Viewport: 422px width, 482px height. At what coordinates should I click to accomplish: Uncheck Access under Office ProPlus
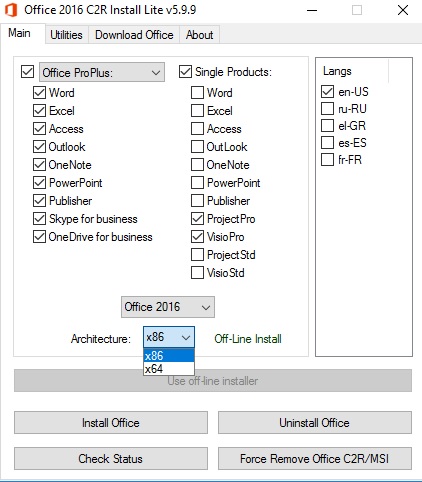39,129
